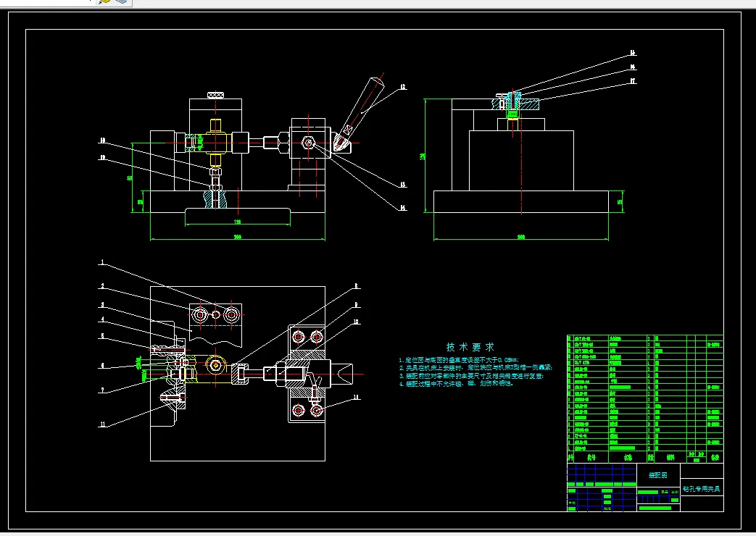Viewport: 756px width, 536px height.
Task: Click the 120 dimension under the front view
Action: (x=237, y=222)
